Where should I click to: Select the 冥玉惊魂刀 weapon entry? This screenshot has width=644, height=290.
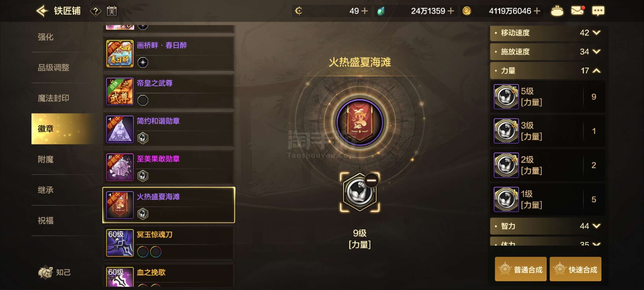[x=169, y=243]
